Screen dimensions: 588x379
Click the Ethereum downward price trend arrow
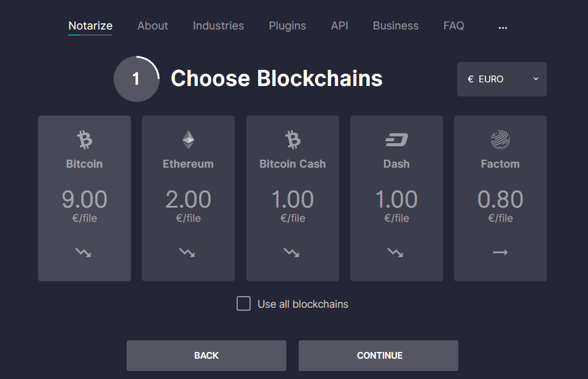point(187,252)
